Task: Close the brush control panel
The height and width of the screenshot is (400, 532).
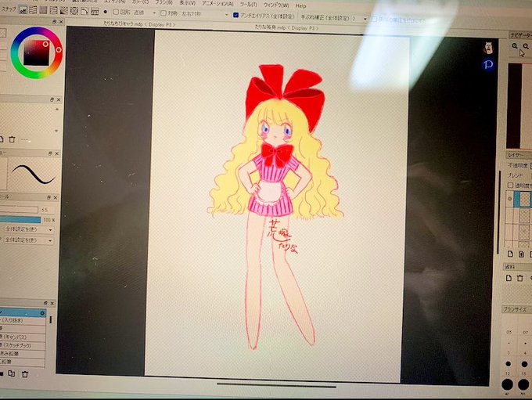Action: (x=56, y=197)
